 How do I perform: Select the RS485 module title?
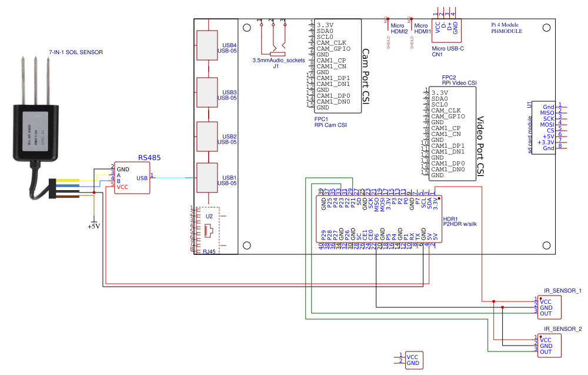(149, 158)
